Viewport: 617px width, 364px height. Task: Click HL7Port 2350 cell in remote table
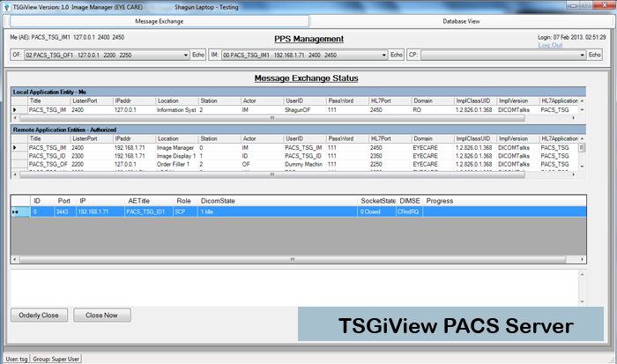(x=390, y=156)
